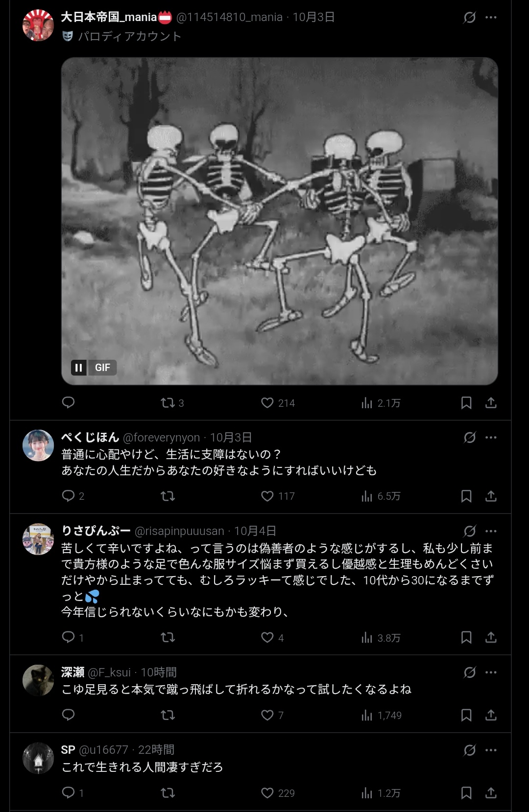Repost りさぴんぷー's reply
This screenshot has height=812, width=529.
(168, 637)
